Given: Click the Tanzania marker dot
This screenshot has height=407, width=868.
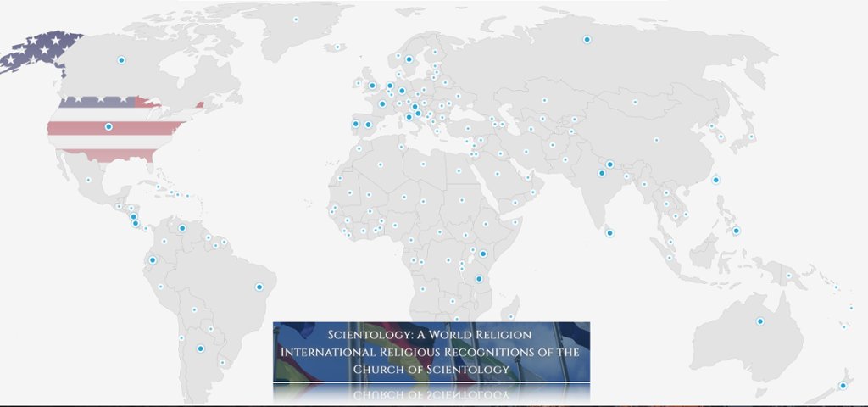Looking at the screenshot, I should 479,278.
